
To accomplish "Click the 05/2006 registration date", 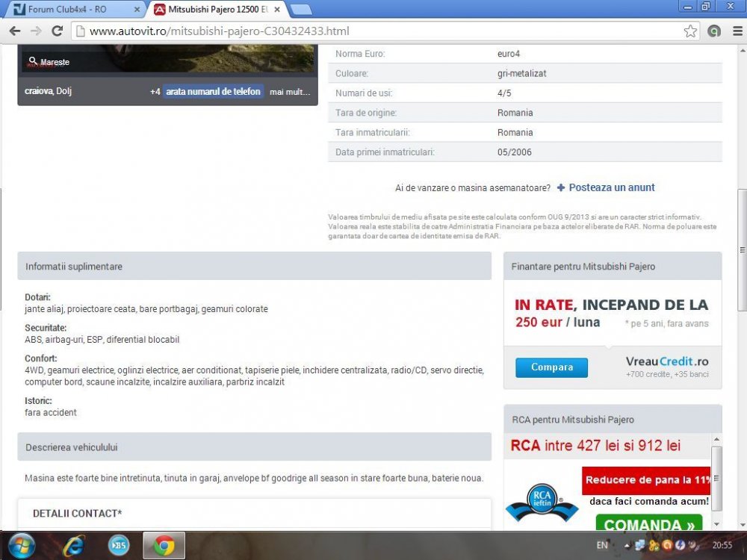I will pos(515,152).
